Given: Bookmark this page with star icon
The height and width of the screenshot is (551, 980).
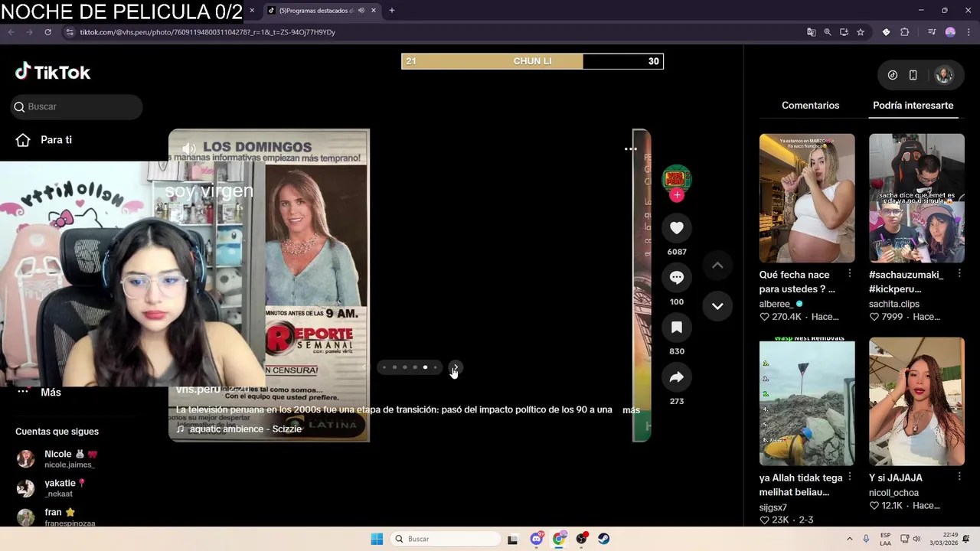Looking at the screenshot, I should [x=861, y=32].
